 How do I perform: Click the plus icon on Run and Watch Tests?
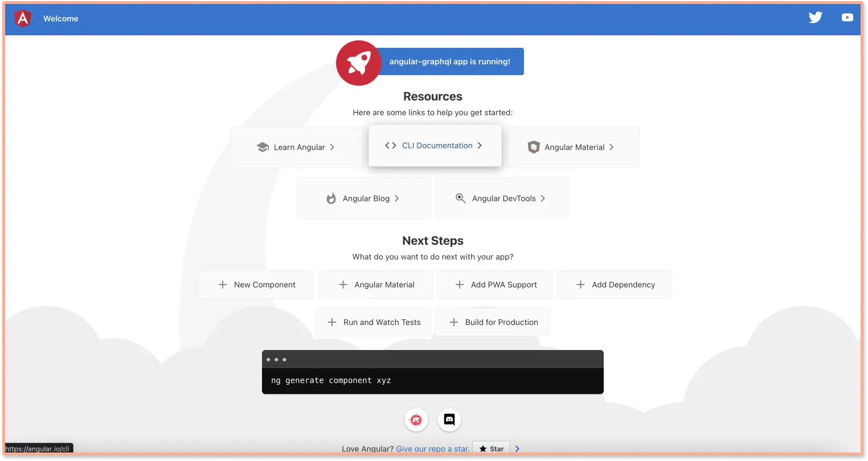[x=332, y=322]
